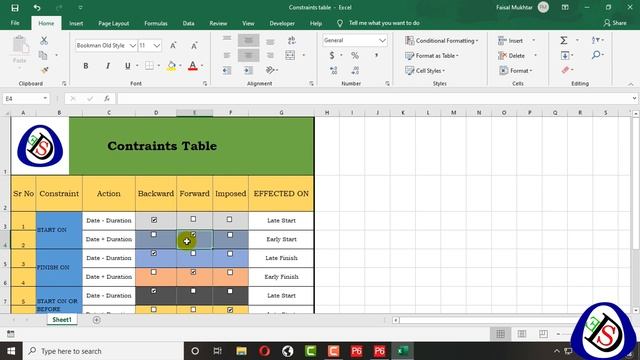Check Backward box in the Early Start row
The image size is (640, 360).
pyautogui.click(x=154, y=235)
